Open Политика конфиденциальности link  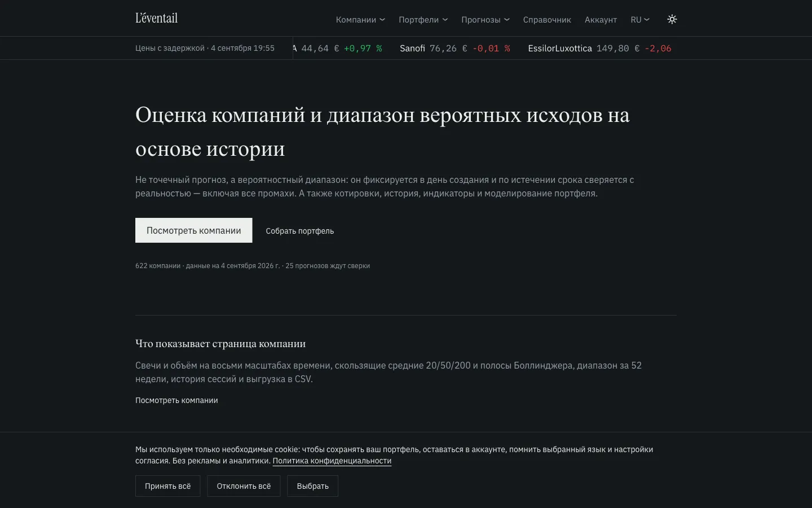click(x=332, y=461)
